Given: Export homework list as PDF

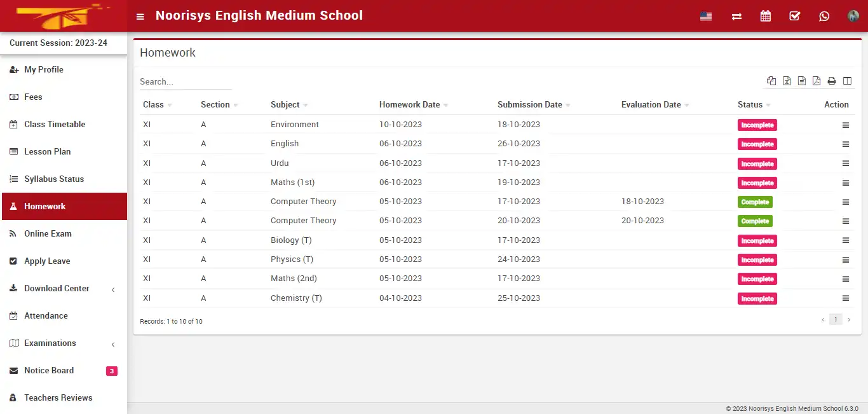Looking at the screenshot, I should (817, 81).
